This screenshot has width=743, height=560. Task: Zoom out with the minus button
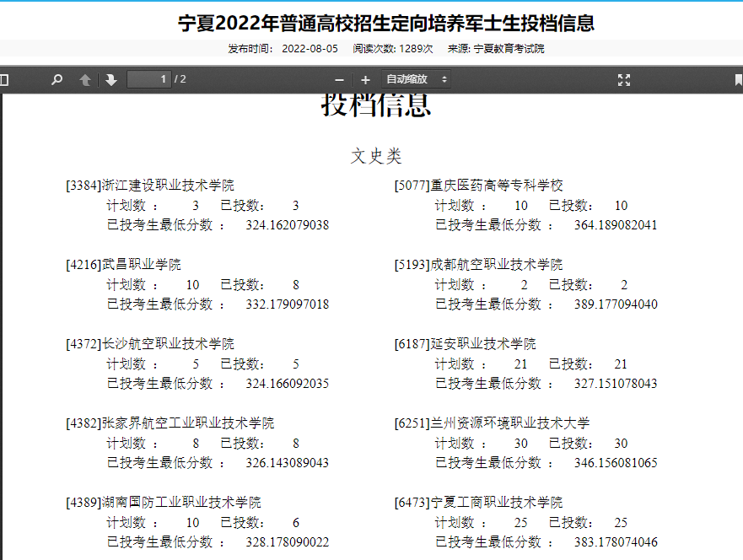(339, 80)
